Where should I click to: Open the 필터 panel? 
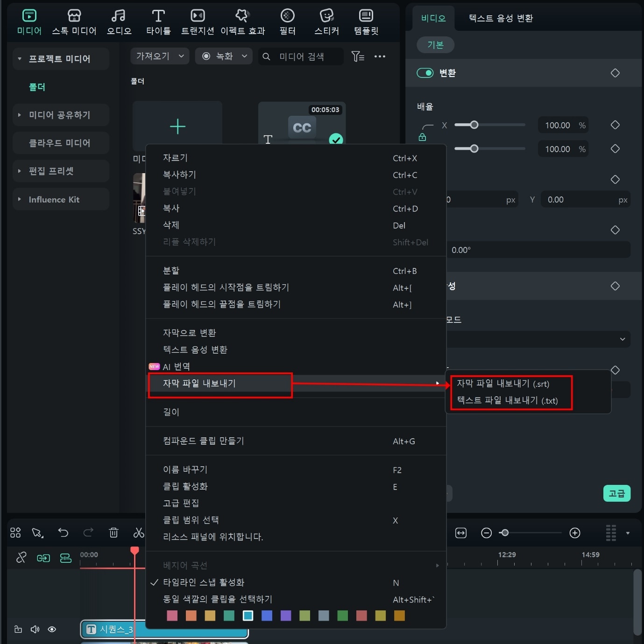tap(287, 22)
